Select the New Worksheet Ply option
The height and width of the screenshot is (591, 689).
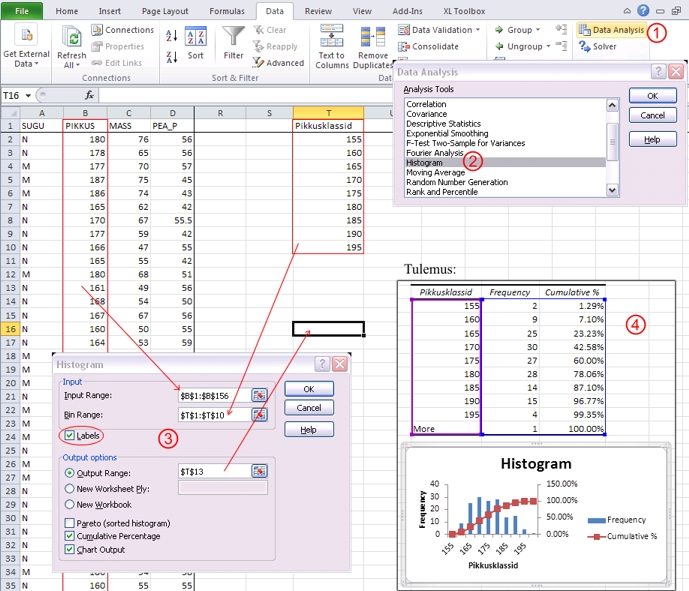point(69,489)
